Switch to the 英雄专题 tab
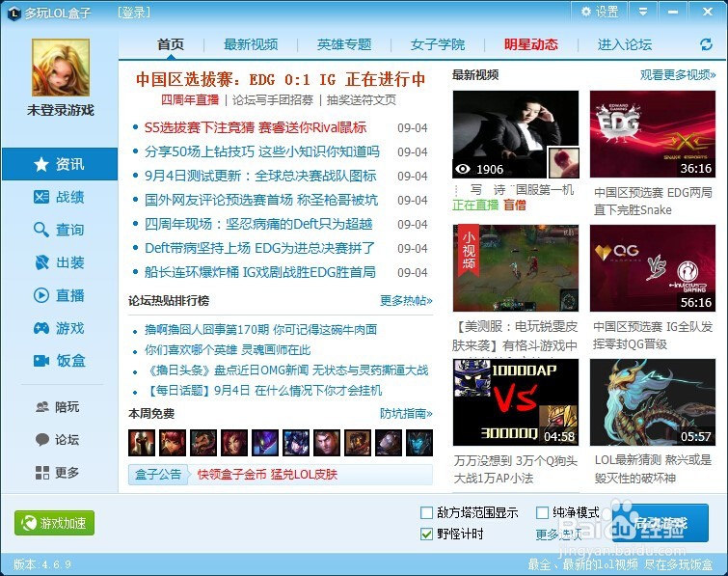This screenshot has height=576, width=728. point(344,44)
